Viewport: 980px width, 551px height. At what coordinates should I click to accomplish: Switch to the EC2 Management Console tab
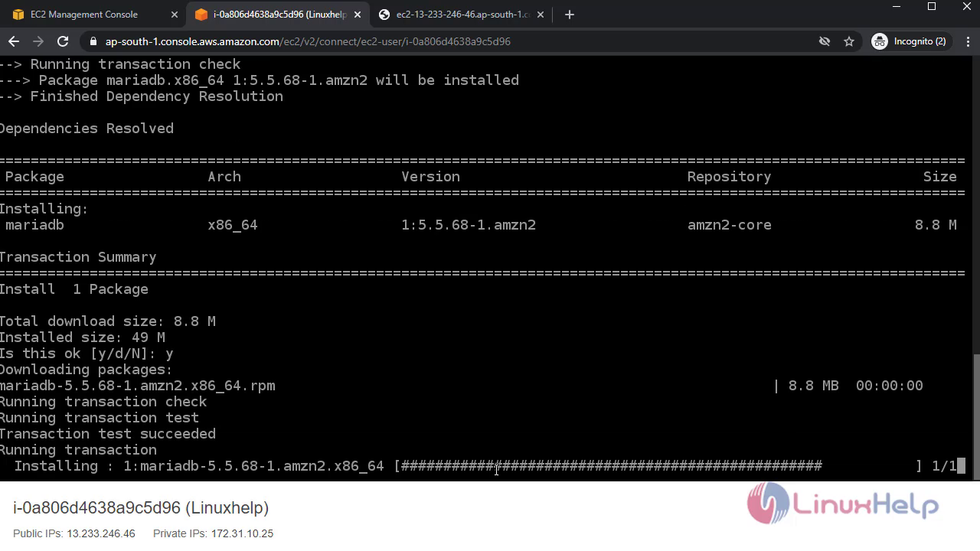(93, 15)
